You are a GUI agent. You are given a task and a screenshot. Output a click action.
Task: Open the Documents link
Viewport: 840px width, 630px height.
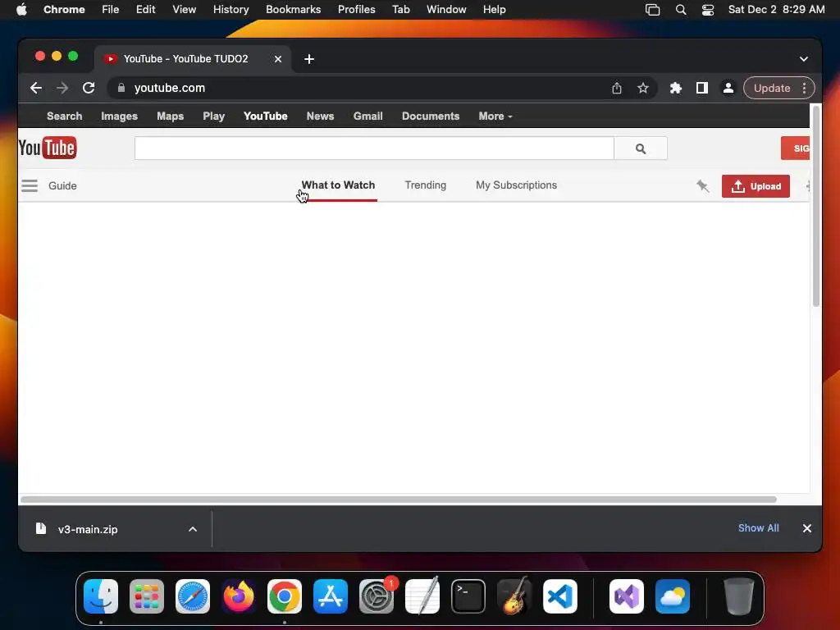(x=431, y=116)
